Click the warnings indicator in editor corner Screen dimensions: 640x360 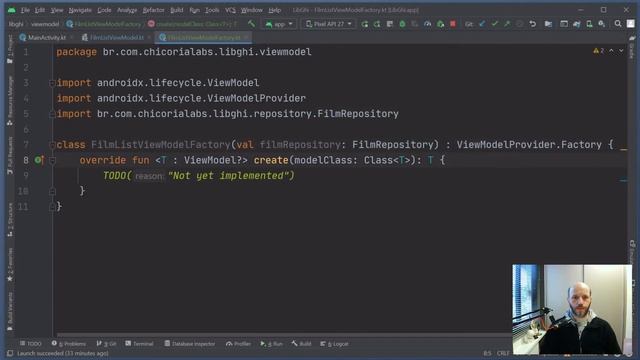(598, 51)
